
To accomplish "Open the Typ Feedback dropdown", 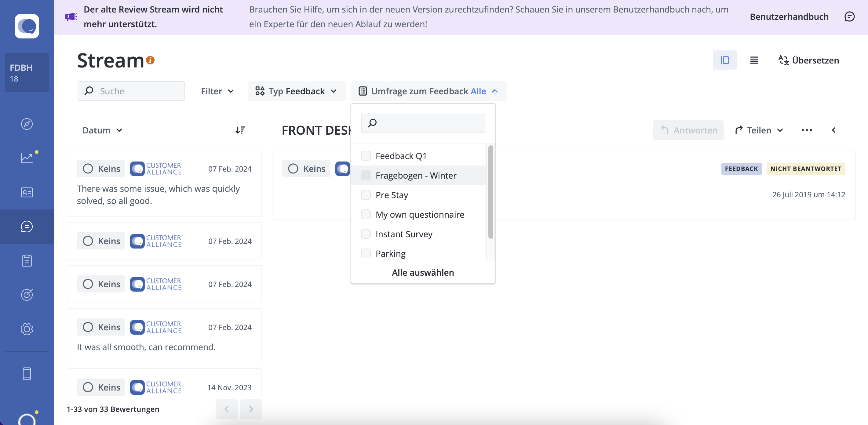I will 297,91.
